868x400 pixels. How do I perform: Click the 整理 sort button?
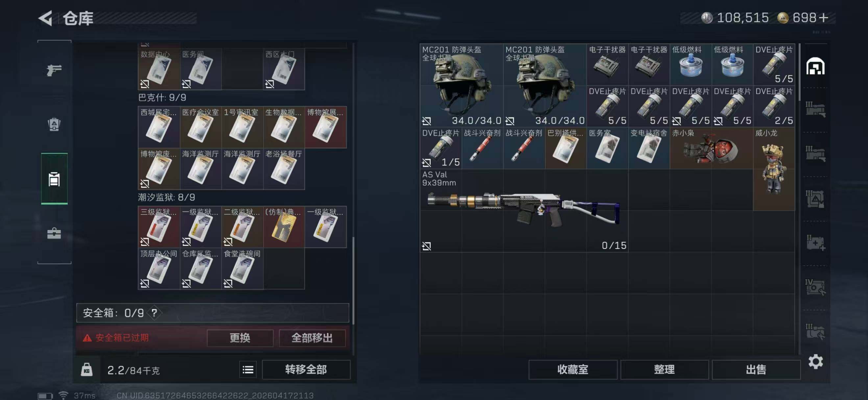point(664,370)
